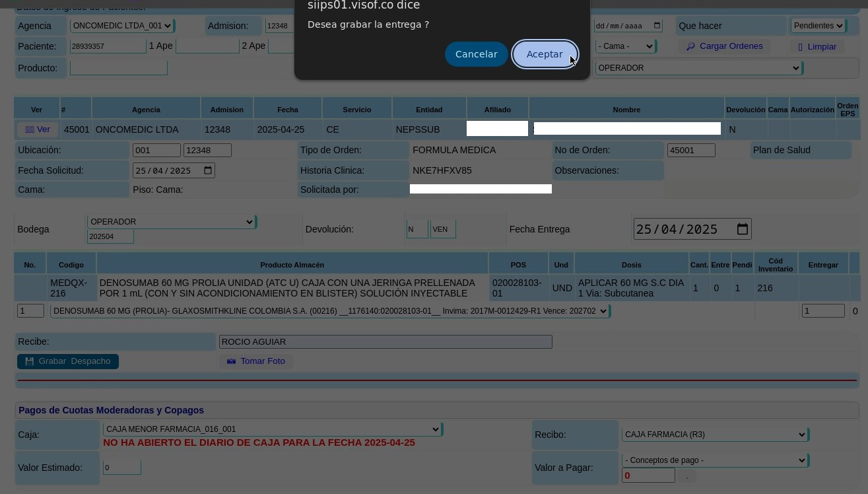The image size is (868, 494).
Task: Click the Limpiar button
Action: (x=817, y=47)
